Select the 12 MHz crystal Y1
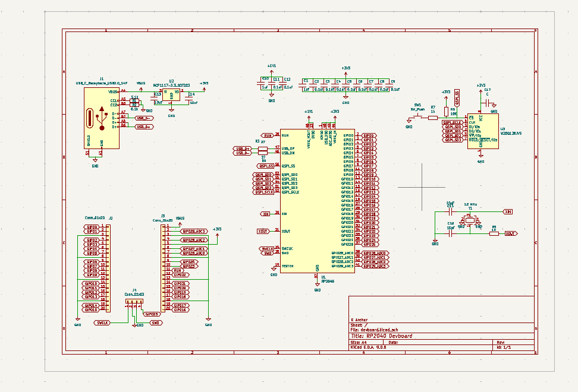578x392 pixels. (470, 222)
